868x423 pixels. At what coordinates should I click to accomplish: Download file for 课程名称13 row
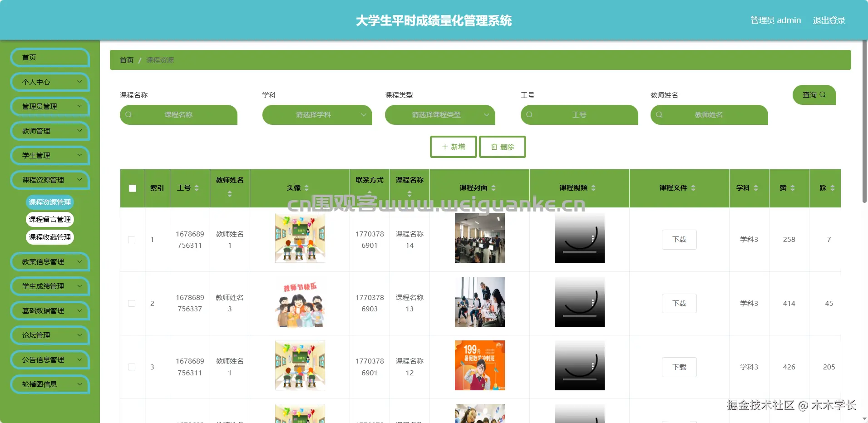coord(679,304)
